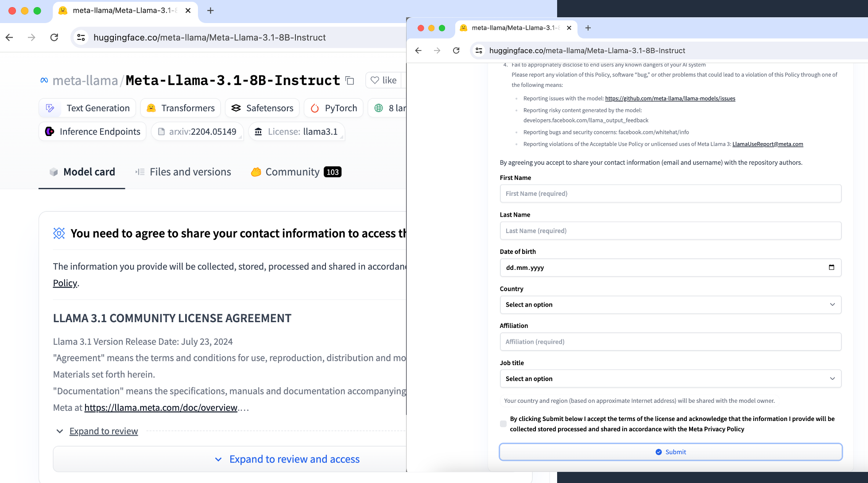
Task: Open date picker calendar icon
Action: click(831, 267)
